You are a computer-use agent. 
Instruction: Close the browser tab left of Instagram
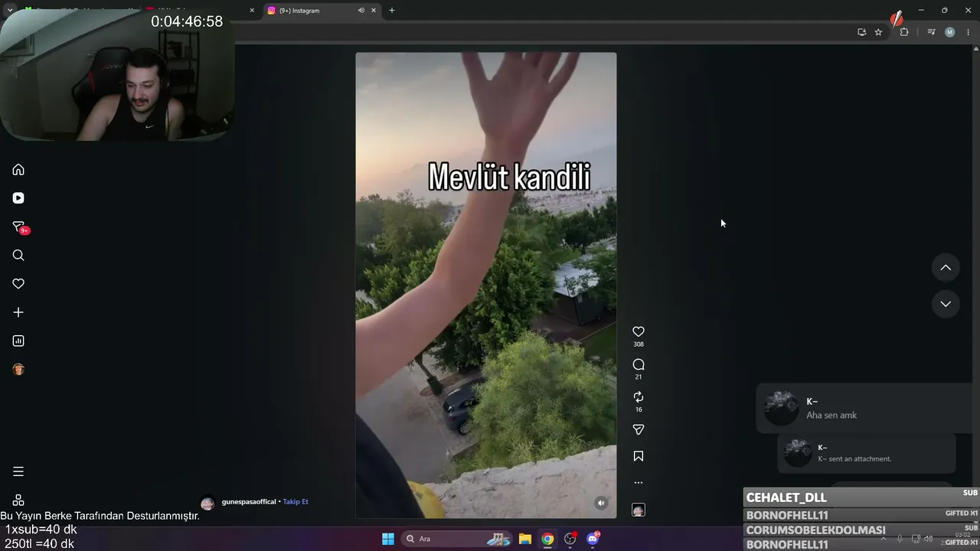point(252,11)
